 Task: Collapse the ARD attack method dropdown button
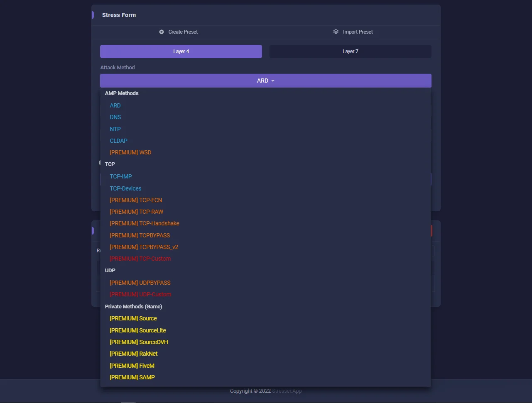point(266,81)
